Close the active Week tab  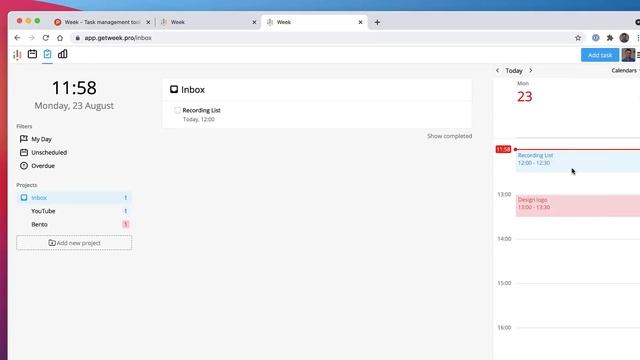360,22
